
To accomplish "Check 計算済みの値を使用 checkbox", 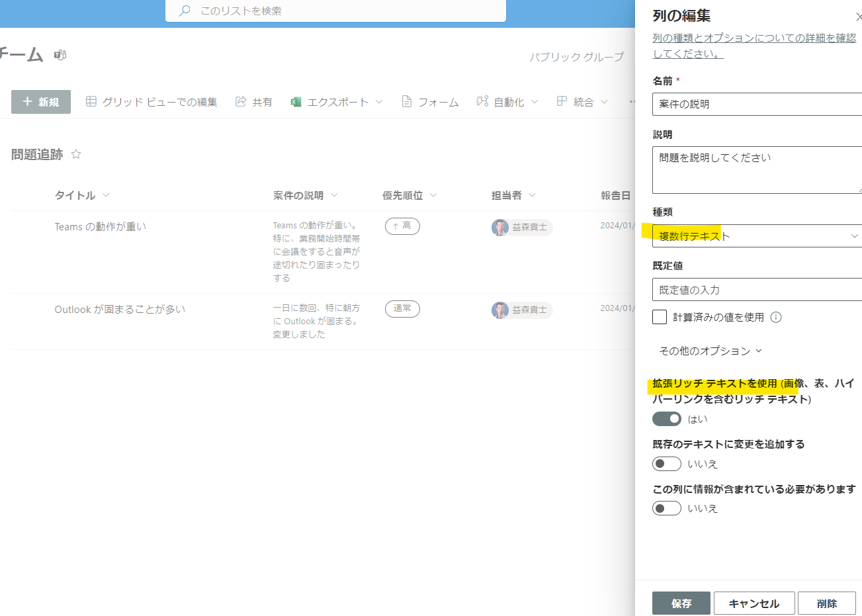I will tap(660, 317).
